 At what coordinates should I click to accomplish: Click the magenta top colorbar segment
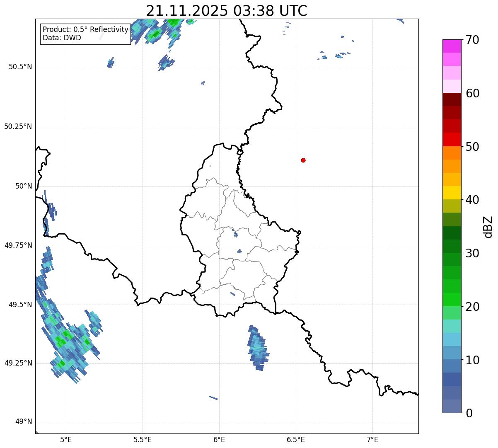tap(452, 46)
